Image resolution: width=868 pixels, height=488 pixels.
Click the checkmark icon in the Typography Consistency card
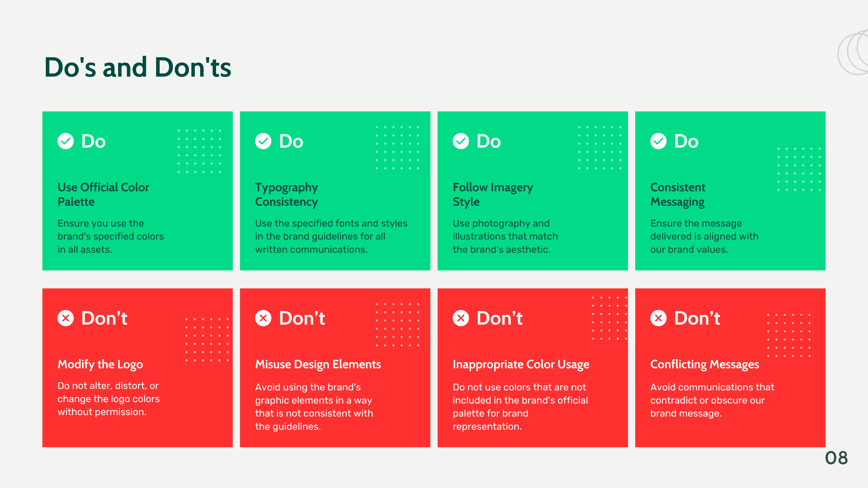coord(263,141)
